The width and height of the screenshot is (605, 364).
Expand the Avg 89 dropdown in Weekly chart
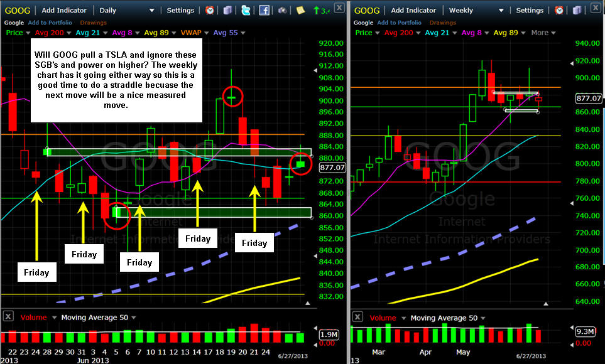pyautogui.click(x=523, y=33)
